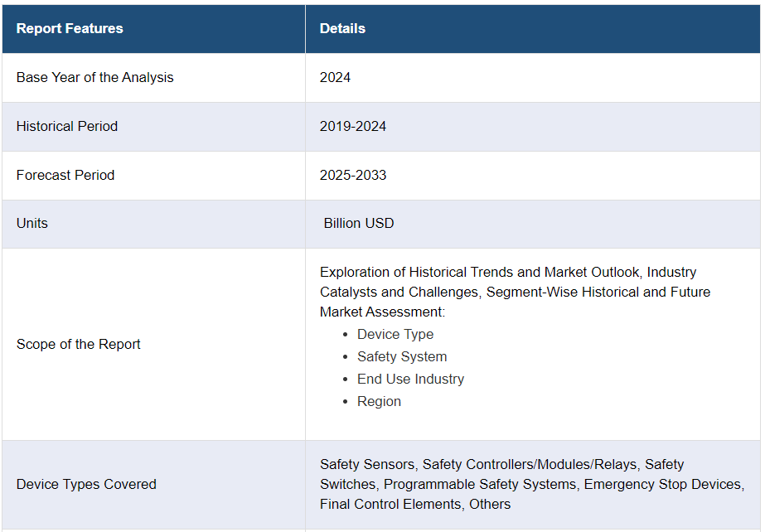
Task: Click the 'Safety Sensors, Safety Controllers' details text
Action: point(532,484)
